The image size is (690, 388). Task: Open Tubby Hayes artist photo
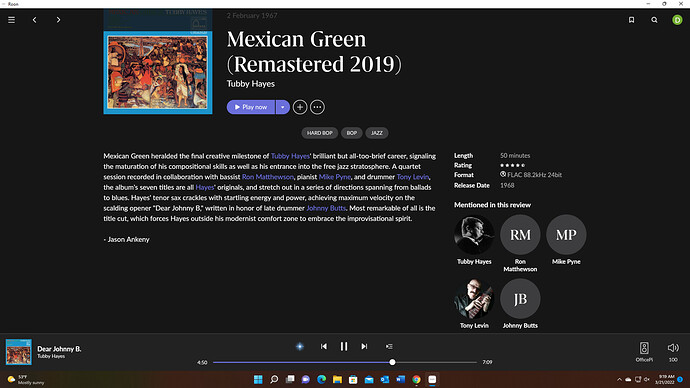[474, 234]
